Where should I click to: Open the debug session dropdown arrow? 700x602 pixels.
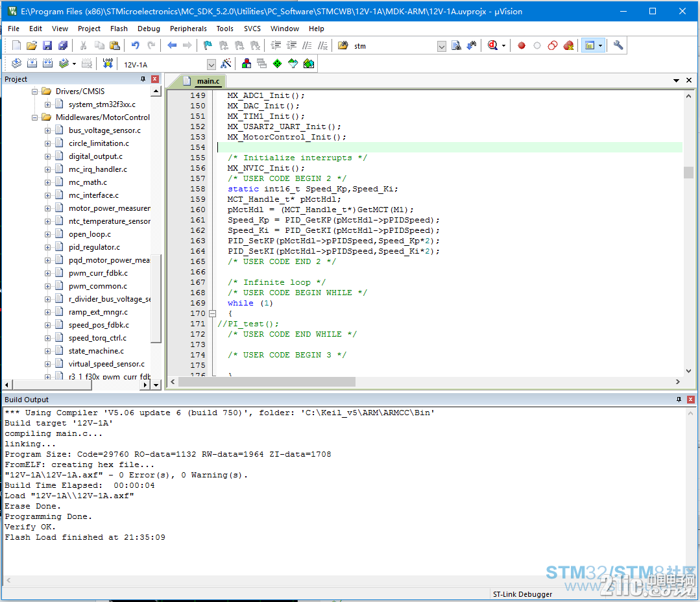[x=504, y=45]
